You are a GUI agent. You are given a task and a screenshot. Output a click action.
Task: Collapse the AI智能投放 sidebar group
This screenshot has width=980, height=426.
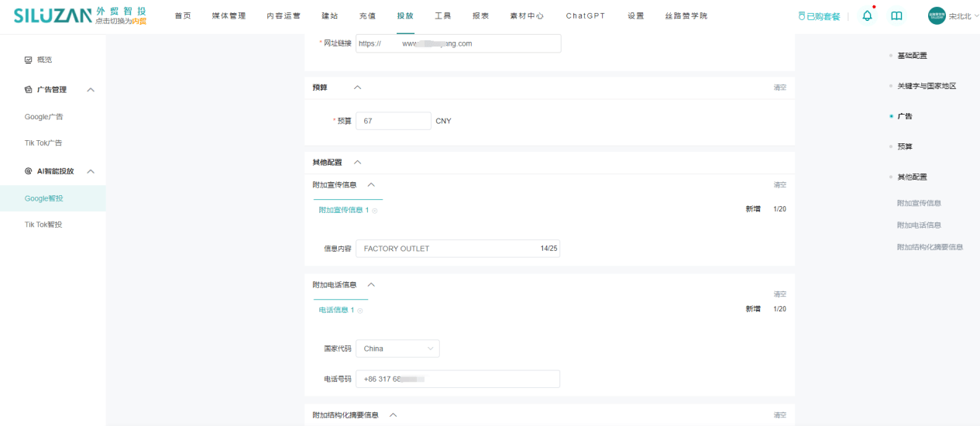click(91, 171)
